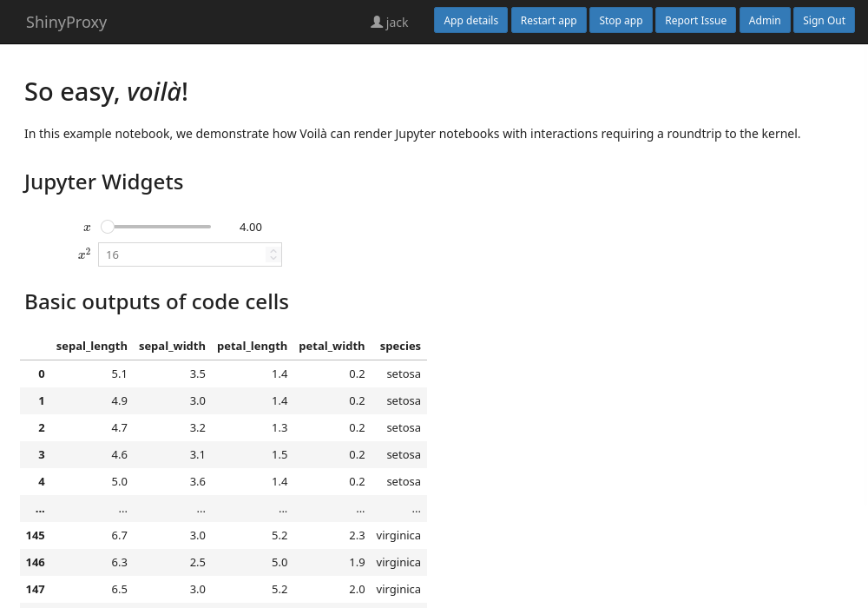The image size is (868, 608).
Task: Click sepal_length value 4.9
Action: pyautogui.click(x=119, y=401)
